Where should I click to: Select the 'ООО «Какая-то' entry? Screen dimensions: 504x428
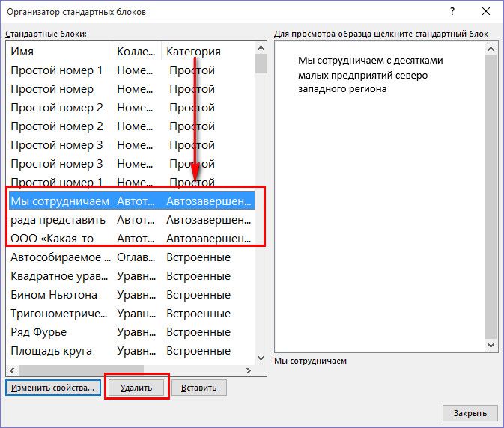click(58, 239)
